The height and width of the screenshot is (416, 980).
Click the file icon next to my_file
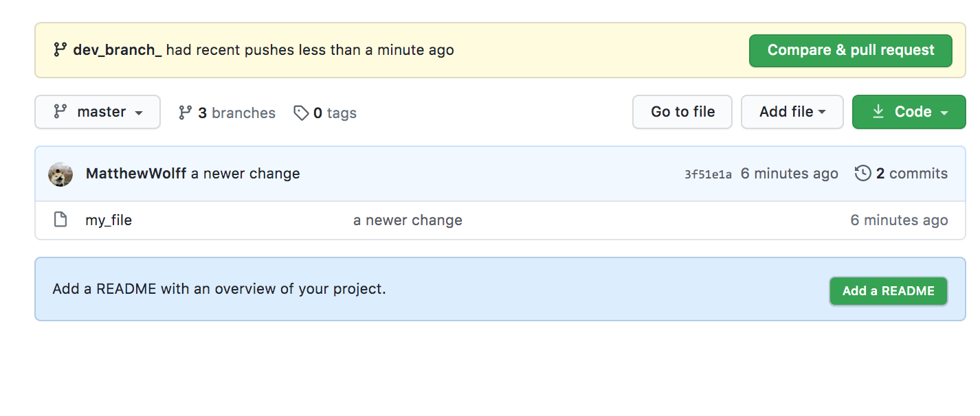click(60, 220)
